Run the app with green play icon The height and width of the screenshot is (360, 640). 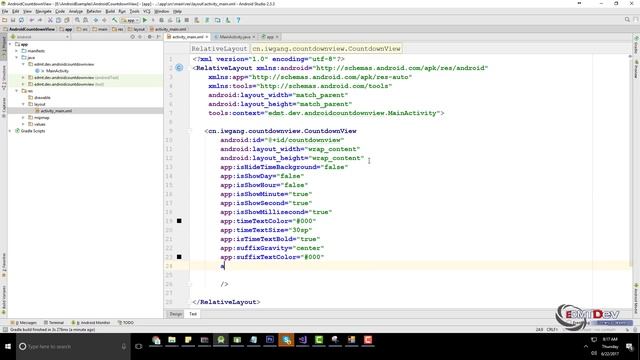point(145,20)
